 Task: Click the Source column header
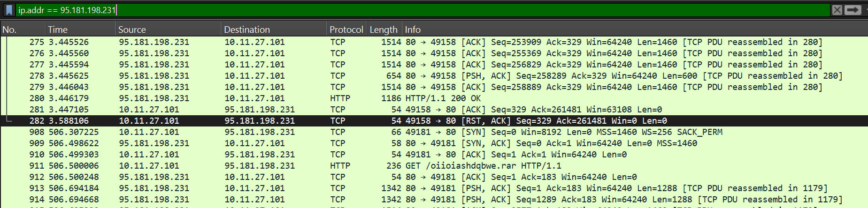[169, 30]
